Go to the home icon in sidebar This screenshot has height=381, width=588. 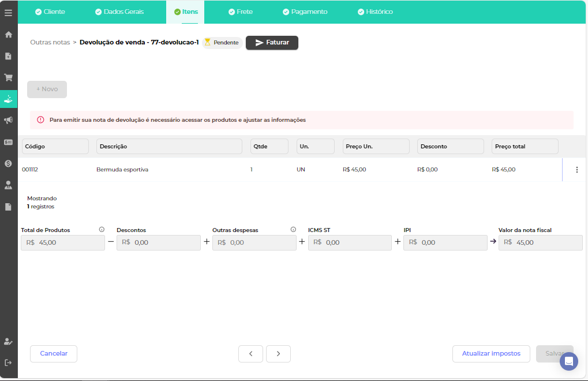click(x=9, y=35)
